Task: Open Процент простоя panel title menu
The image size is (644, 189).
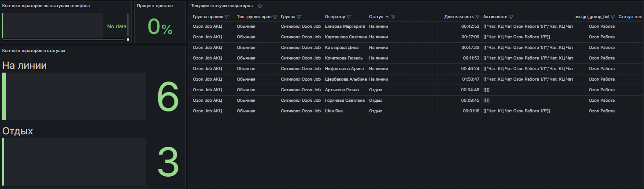Action: 155,6
